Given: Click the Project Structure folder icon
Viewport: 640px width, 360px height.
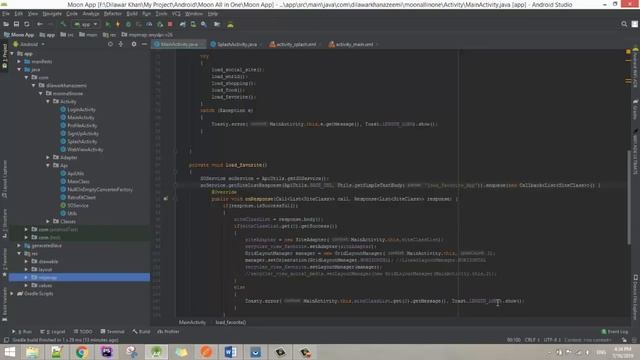Looking at the screenshot, I should coord(217,24).
